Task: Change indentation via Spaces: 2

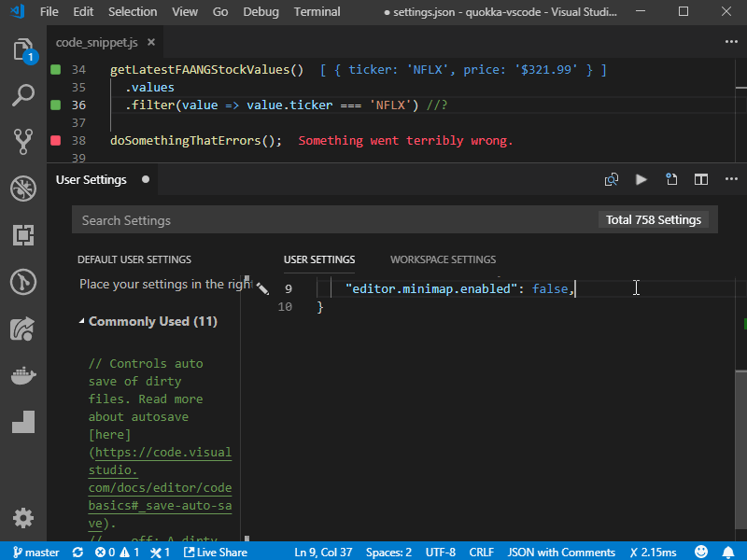Action: click(x=388, y=552)
